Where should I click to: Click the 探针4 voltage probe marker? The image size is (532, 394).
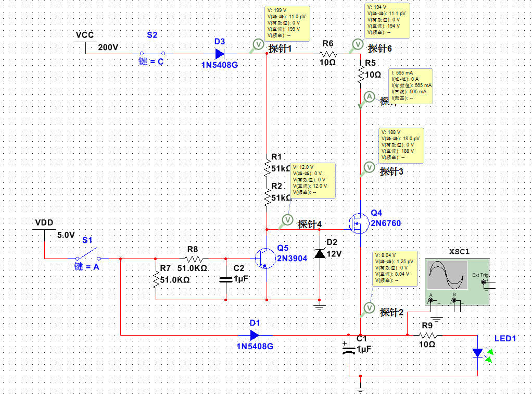point(287,220)
